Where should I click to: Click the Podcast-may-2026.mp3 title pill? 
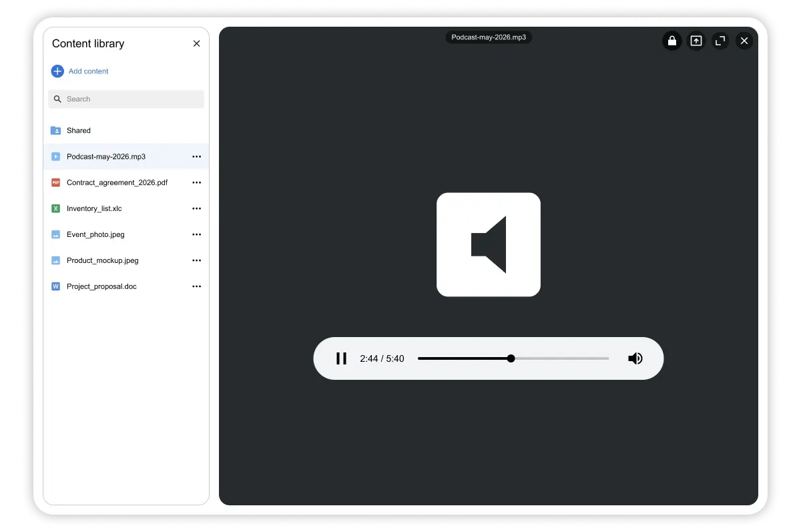[489, 37]
